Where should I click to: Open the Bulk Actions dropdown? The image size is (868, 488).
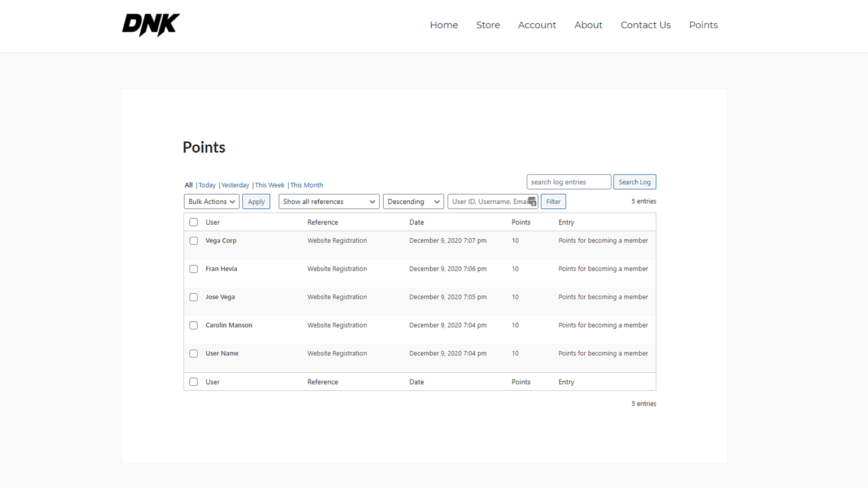(211, 202)
